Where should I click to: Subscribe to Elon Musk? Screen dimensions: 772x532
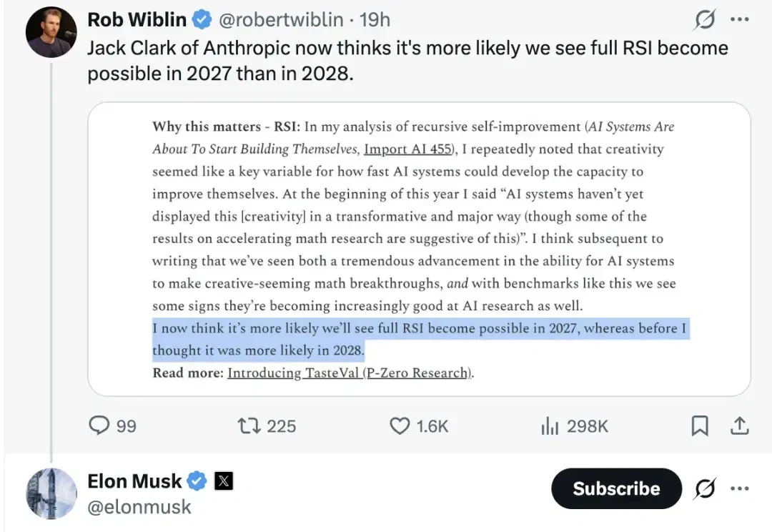coord(616,488)
